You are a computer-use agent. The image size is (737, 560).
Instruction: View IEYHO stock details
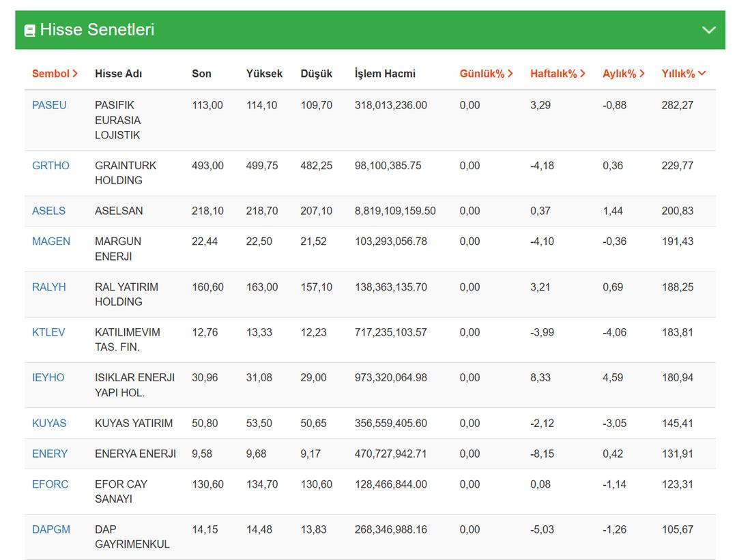pyautogui.click(x=48, y=377)
